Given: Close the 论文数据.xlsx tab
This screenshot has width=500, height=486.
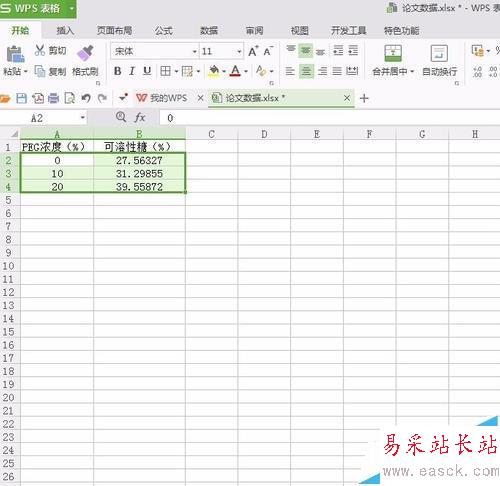Looking at the screenshot, I should [x=347, y=98].
